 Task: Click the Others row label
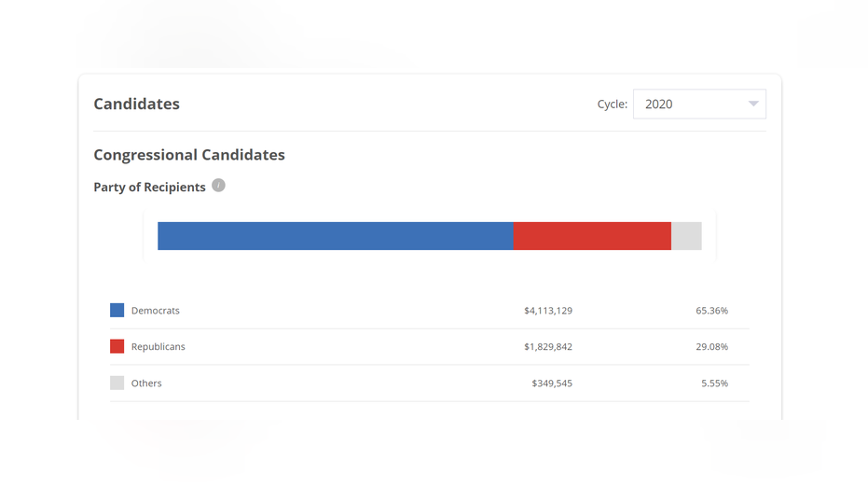pos(146,383)
